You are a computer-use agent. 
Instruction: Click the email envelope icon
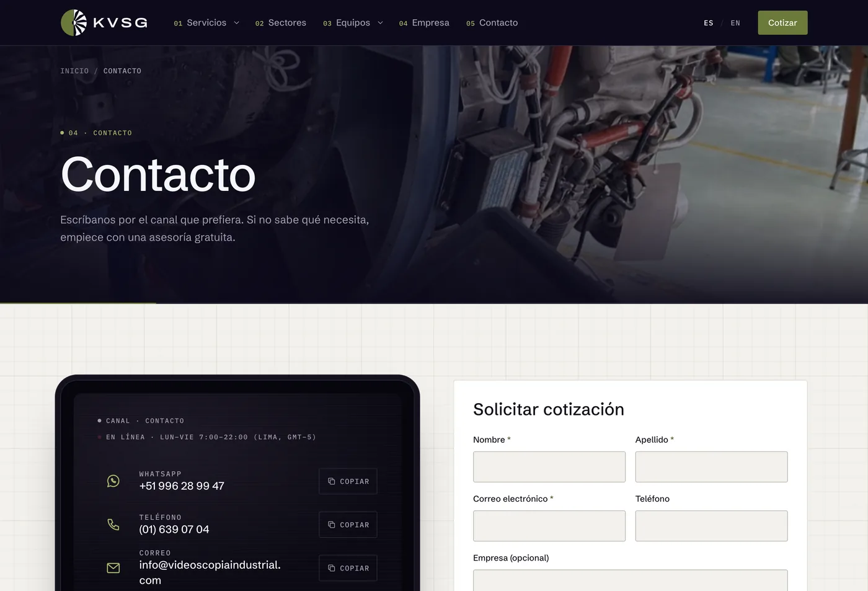[x=113, y=568]
